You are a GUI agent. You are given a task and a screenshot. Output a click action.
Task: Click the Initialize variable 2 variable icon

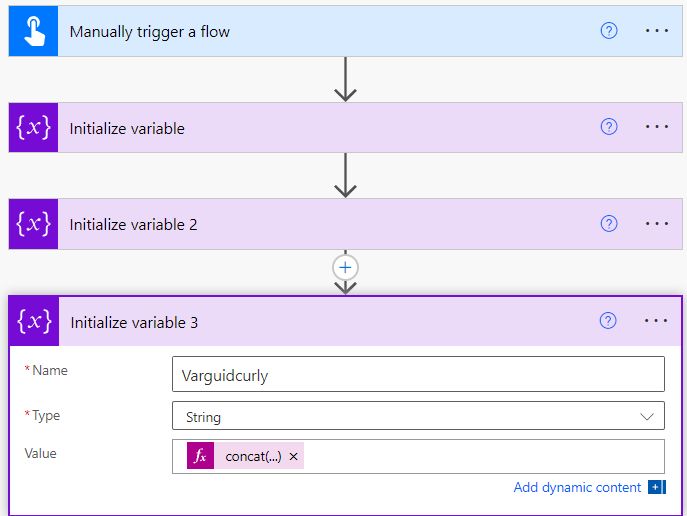point(33,224)
